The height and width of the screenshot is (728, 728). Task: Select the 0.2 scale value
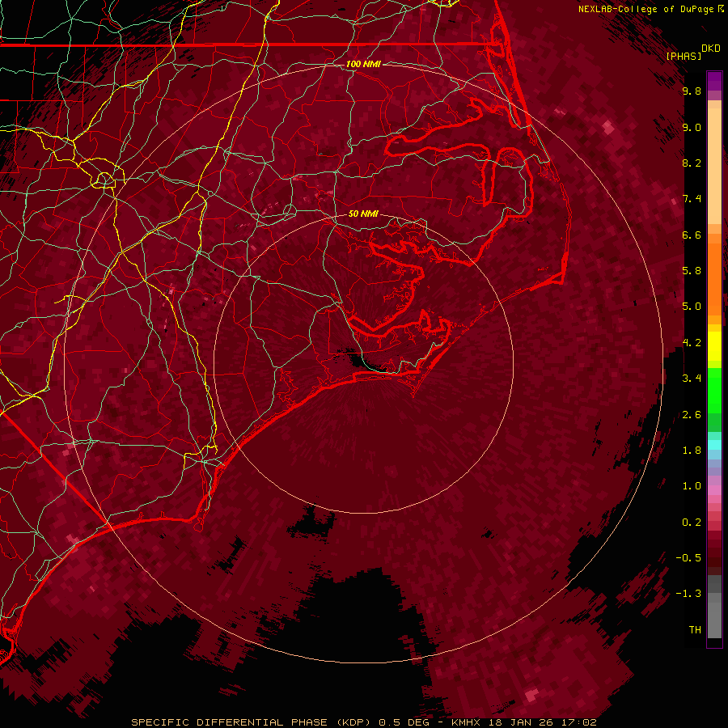(692, 523)
